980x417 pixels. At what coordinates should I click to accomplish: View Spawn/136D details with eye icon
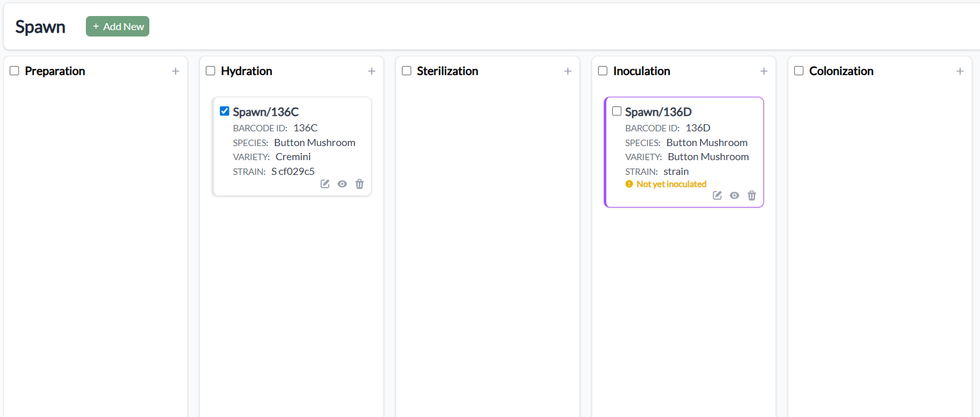(x=735, y=195)
